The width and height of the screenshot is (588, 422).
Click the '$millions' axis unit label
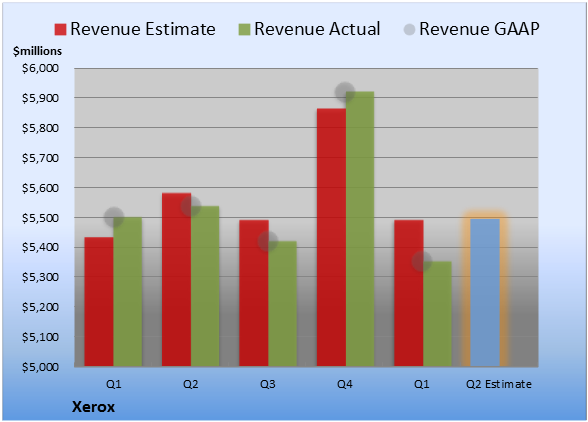click(x=38, y=51)
